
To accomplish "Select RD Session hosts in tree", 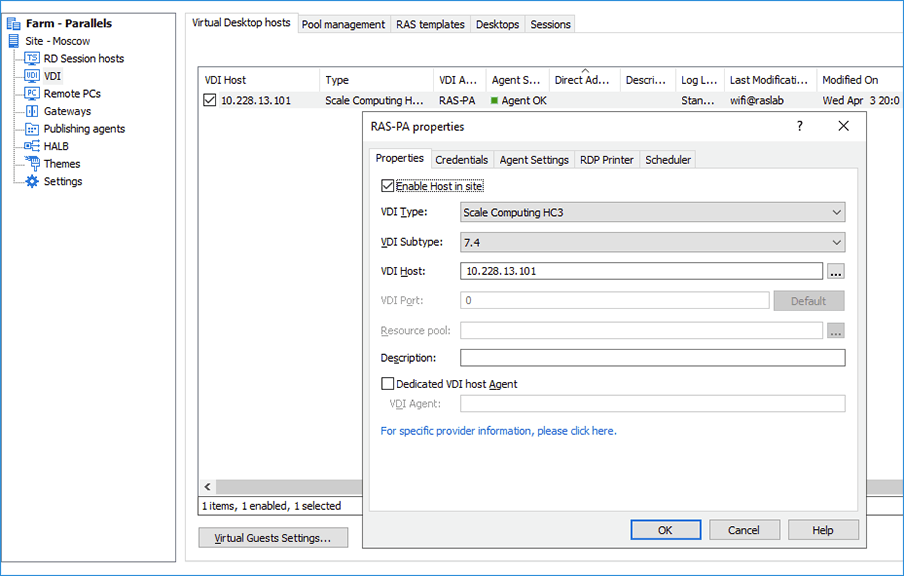I will click(x=84, y=58).
